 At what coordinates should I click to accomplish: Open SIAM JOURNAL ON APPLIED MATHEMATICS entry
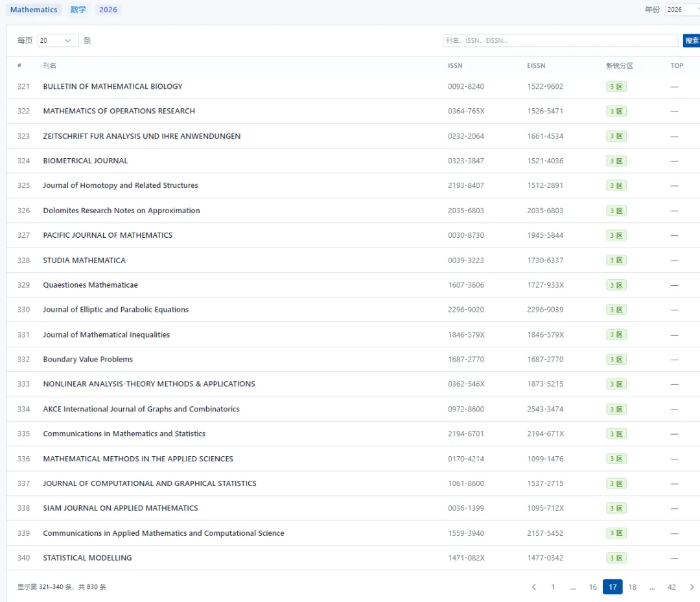click(x=121, y=508)
